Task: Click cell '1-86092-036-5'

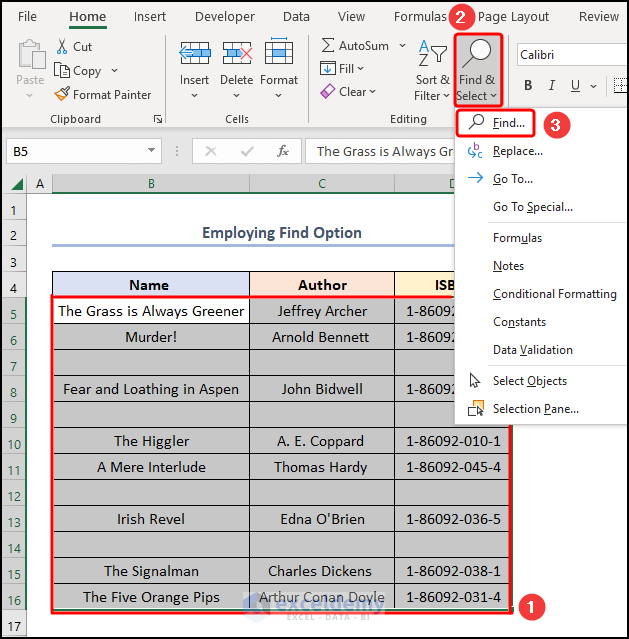Action: point(452,519)
